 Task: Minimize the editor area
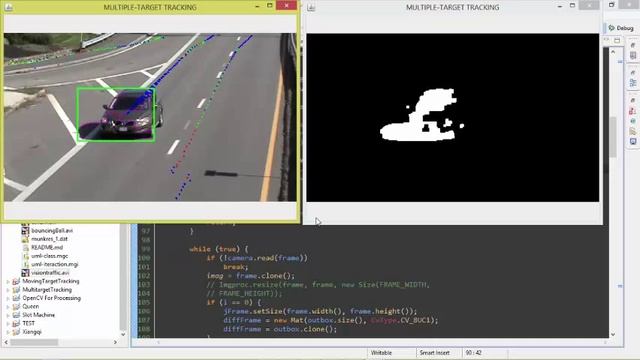[607, 40]
